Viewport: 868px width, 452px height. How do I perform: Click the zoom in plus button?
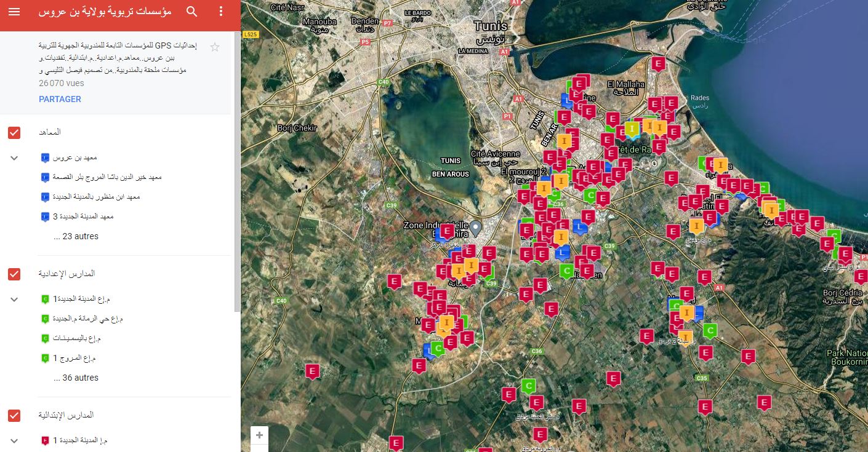pos(259,435)
